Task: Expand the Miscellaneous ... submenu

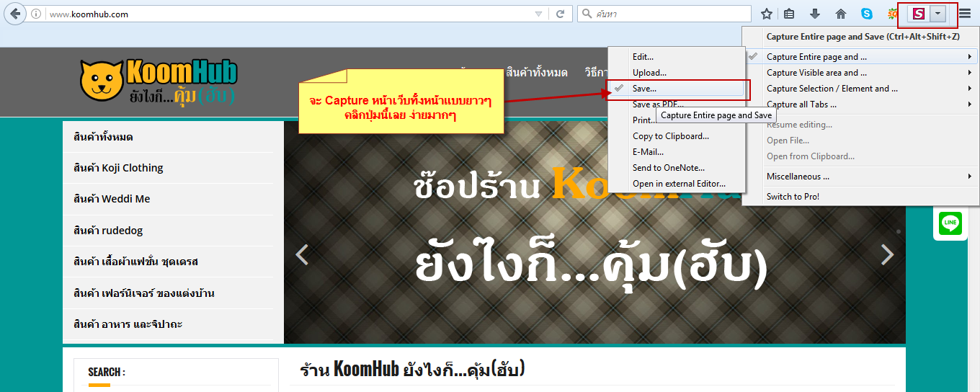Action: pyautogui.click(x=861, y=177)
